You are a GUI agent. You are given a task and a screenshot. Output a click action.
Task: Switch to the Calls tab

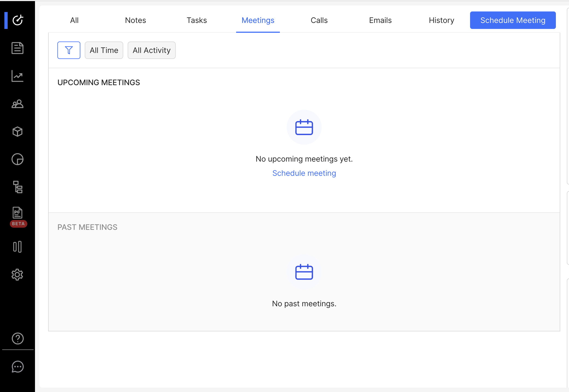tap(319, 20)
